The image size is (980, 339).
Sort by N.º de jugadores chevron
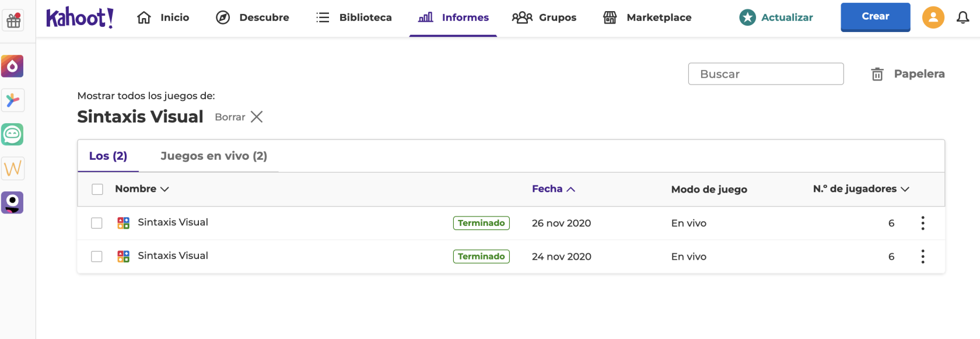[905, 189]
